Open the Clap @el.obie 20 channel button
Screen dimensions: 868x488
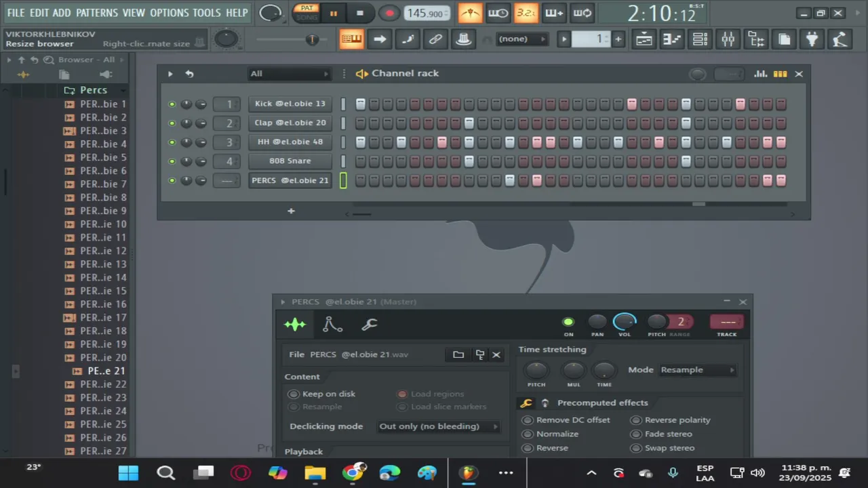coord(290,123)
